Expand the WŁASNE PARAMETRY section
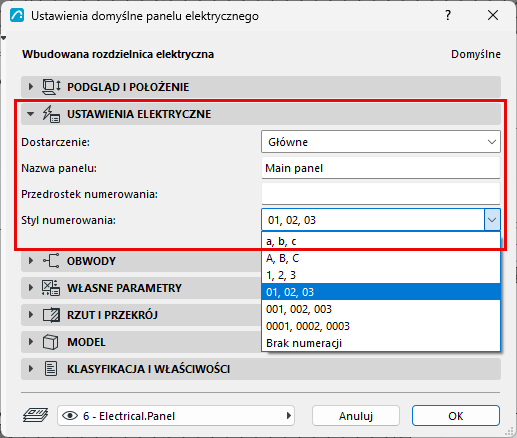Viewport: 517px width, 438px height. (31, 288)
